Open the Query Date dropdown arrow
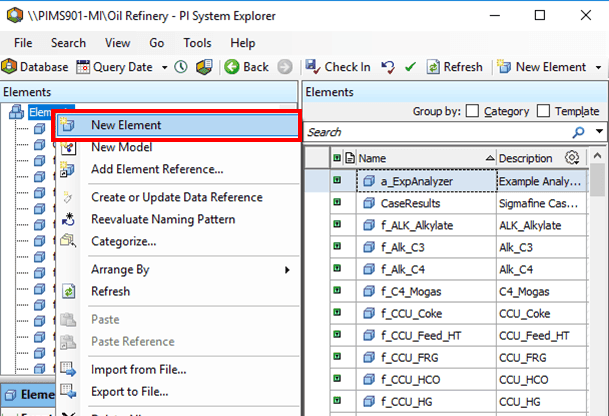This screenshot has height=416, width=609. coord(162,67)
